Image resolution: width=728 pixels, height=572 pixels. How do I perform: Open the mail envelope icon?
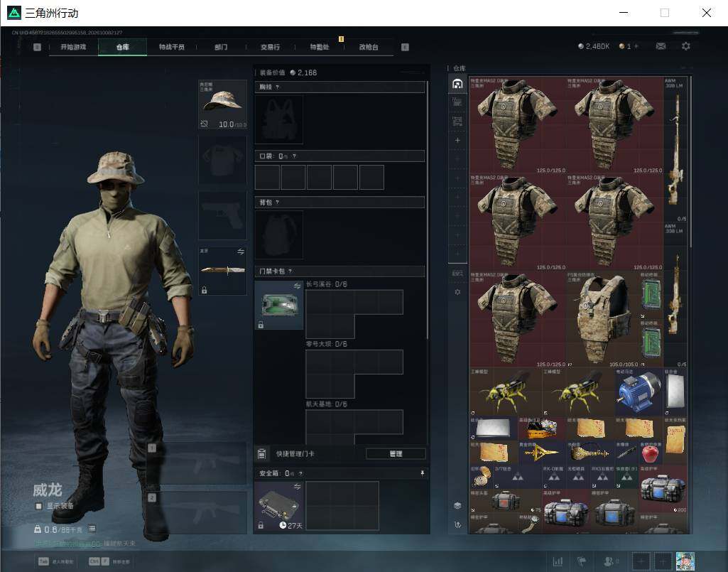661,46
